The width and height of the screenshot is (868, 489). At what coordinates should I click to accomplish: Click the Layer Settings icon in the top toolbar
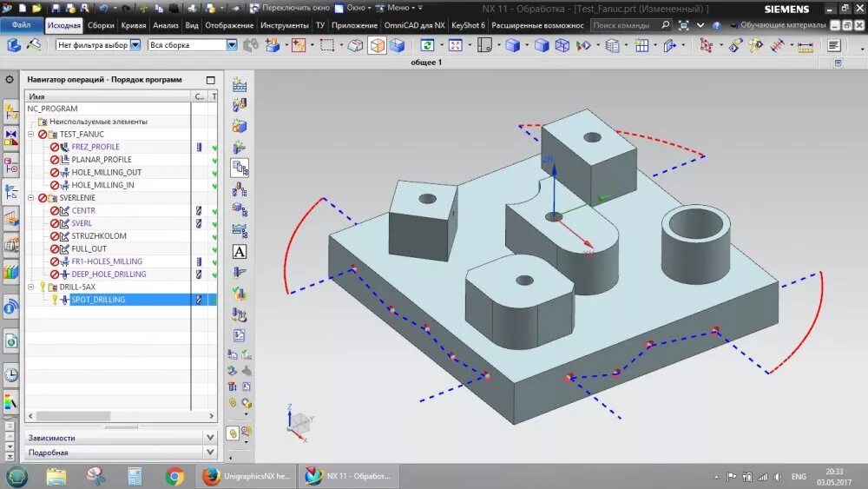coord(612,45)
